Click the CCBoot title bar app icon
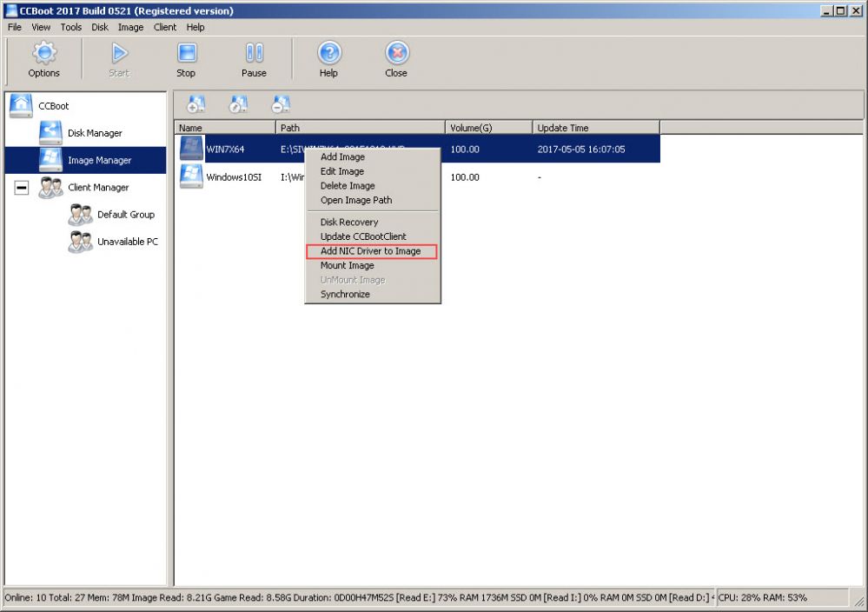This screenshot has height=612, width=868. click(x=11, y=10)
